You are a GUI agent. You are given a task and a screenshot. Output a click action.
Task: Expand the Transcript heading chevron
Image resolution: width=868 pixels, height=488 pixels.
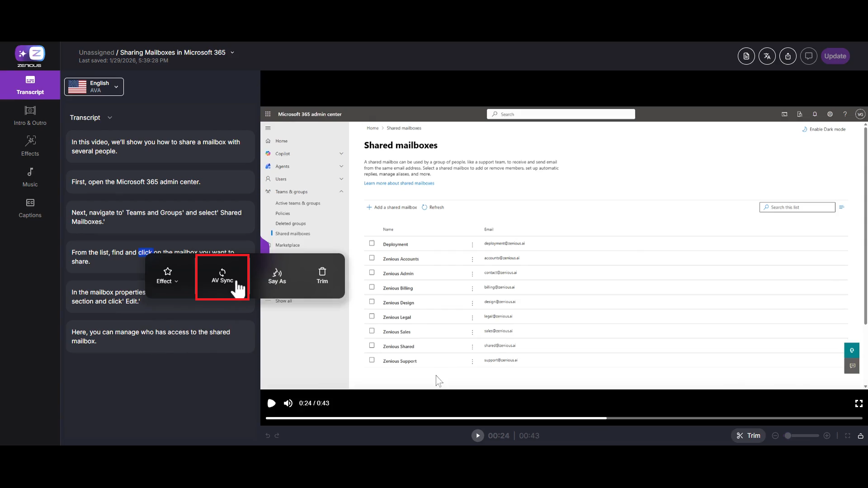109,117
